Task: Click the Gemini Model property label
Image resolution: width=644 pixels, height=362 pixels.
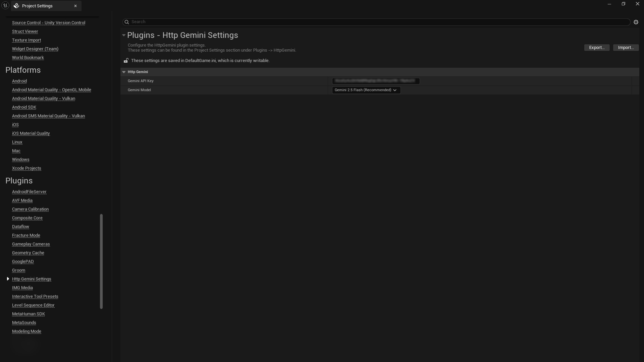Action: [139, 90]
